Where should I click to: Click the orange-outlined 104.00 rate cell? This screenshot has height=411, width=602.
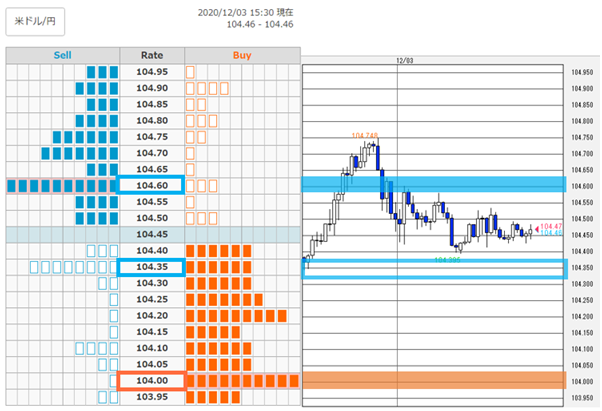(x=152, y=381)
